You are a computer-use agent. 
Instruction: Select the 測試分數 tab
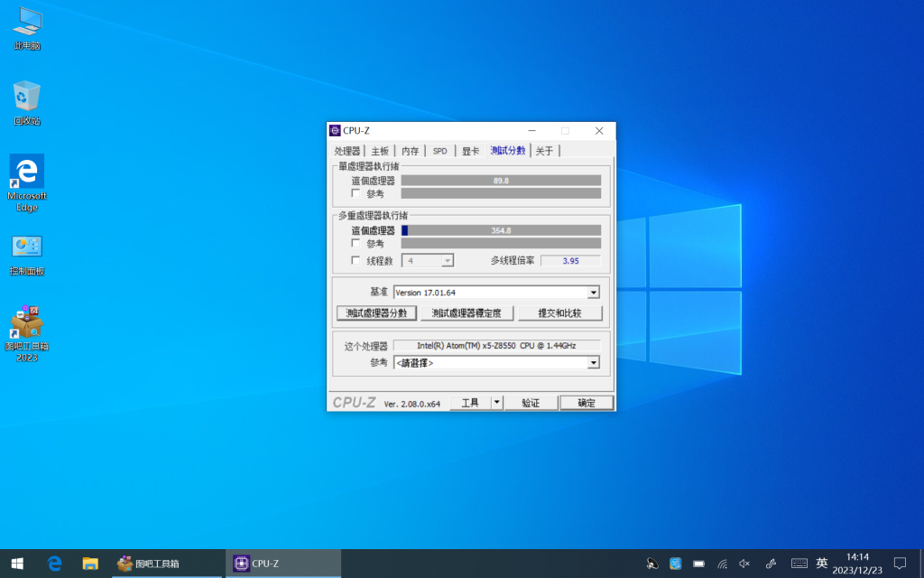(x=507, y=151)
